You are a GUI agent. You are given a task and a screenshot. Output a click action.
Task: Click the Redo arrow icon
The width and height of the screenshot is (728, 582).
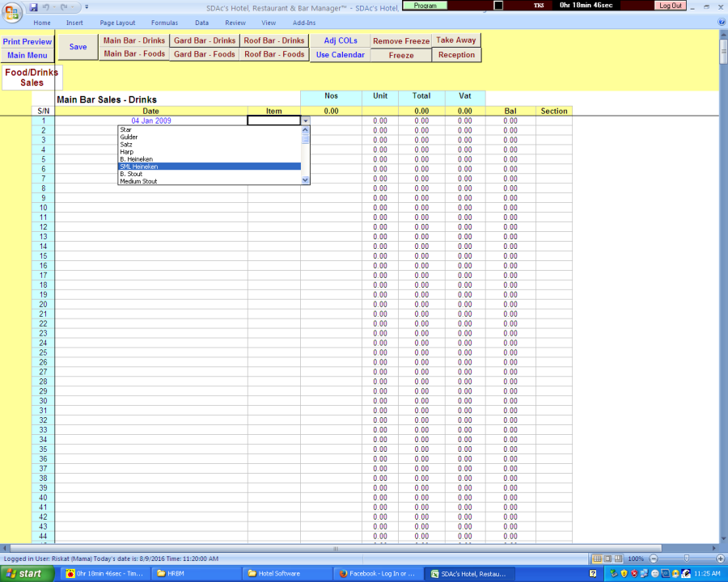point(64,7)
